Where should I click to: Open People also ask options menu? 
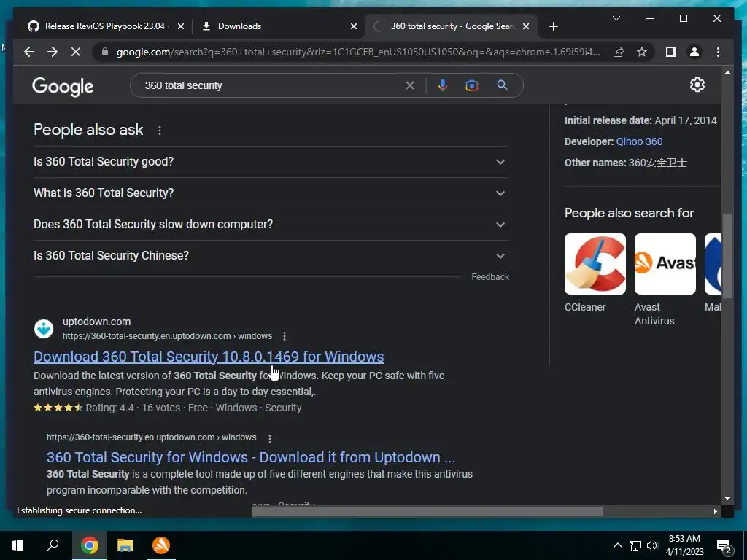(x=160, y=130)
